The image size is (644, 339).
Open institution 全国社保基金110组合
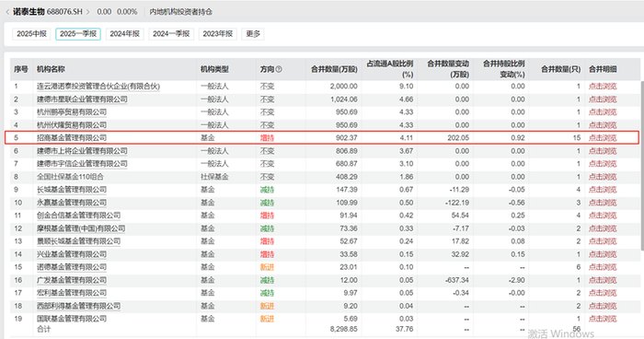tap(70, 177)
